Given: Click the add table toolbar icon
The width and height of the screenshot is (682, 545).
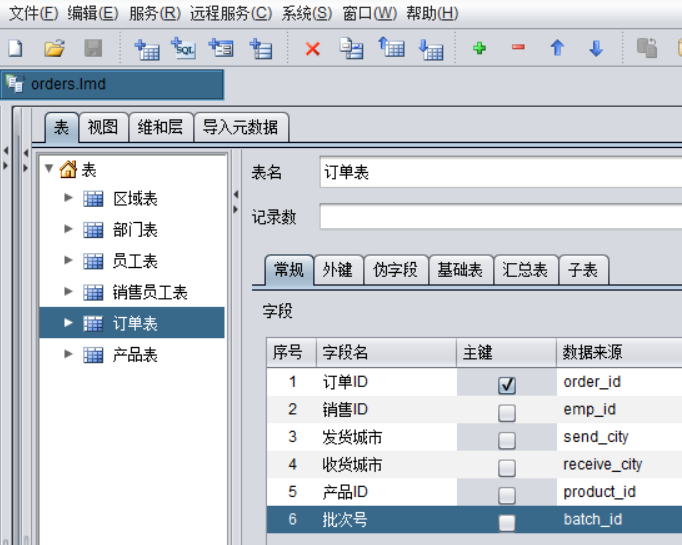Looking at the screenshot, I should tap(147, 49).
